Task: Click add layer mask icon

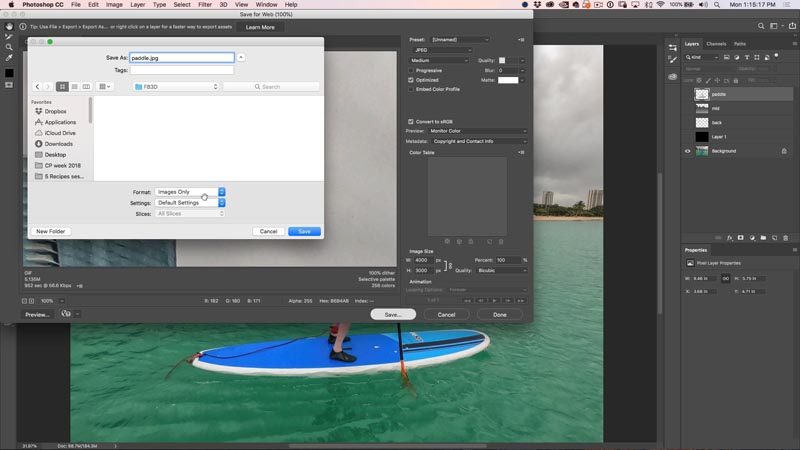Action: tap(741, 238)
